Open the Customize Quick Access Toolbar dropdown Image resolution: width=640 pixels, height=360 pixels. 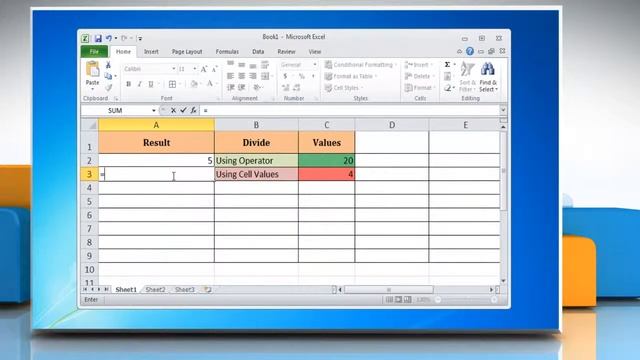(140, 38)
